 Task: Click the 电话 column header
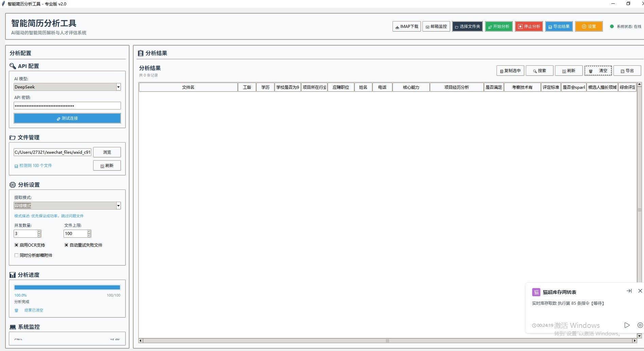382,87
